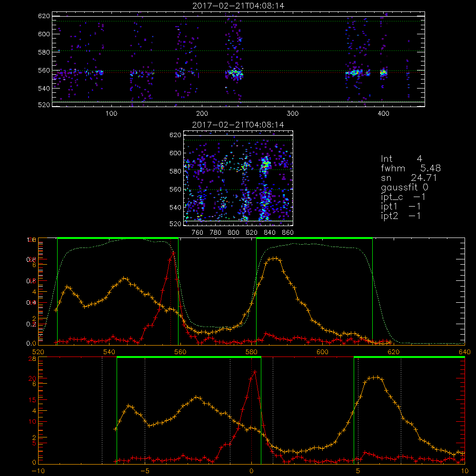Click orange x-axis label 540 of profile plot
The width and height of the screenshot is (476, 476).
pos(109,352)
